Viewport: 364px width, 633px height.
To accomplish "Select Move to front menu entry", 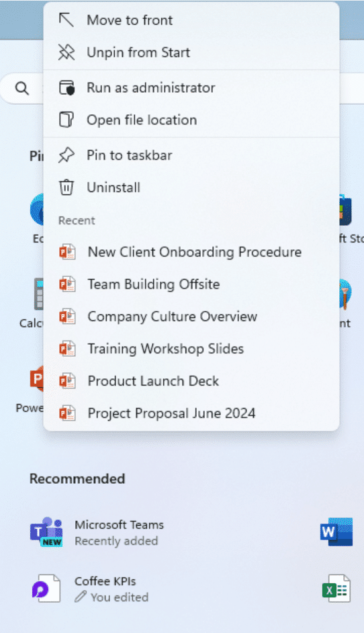I will (x=191, y=20).
